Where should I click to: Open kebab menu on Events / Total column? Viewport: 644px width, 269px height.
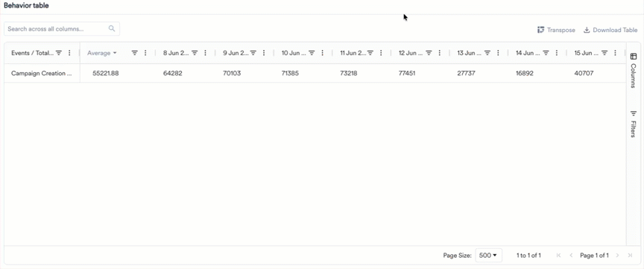pyautogui.click(x=69, y=53)
